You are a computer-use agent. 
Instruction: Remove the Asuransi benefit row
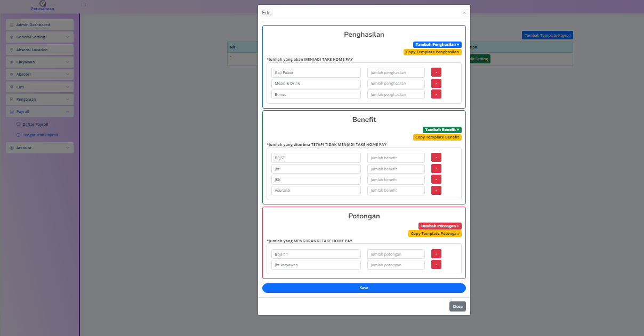(436, 190)
